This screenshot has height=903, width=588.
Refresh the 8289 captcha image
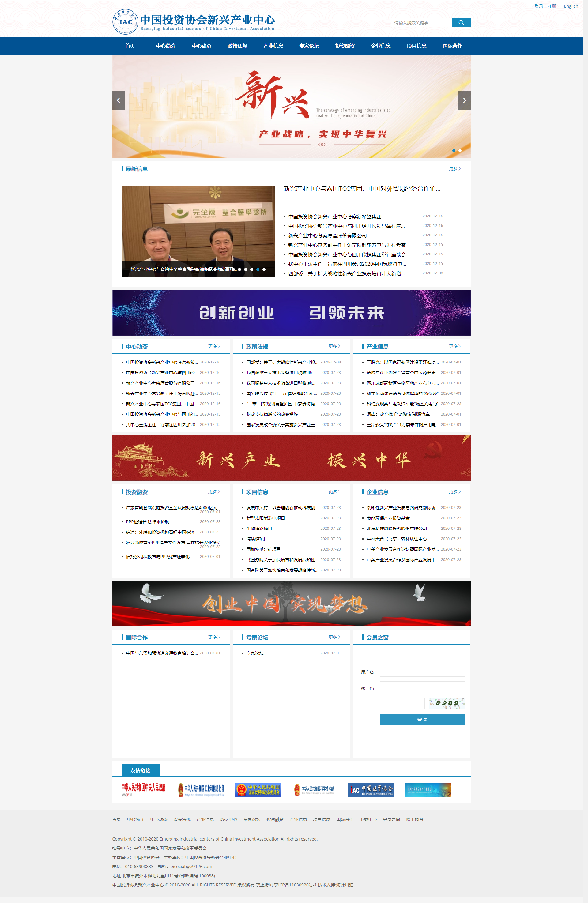coord(447,703)
